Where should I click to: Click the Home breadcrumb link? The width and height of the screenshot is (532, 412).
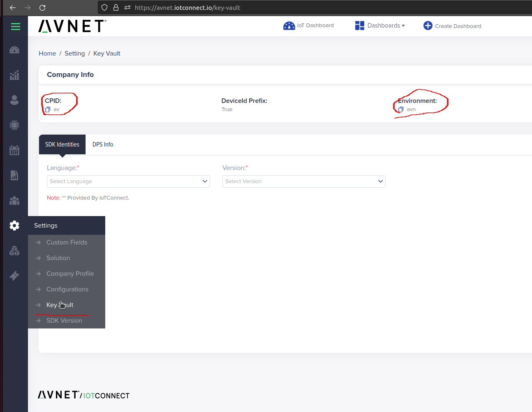[x=47, y=54]
